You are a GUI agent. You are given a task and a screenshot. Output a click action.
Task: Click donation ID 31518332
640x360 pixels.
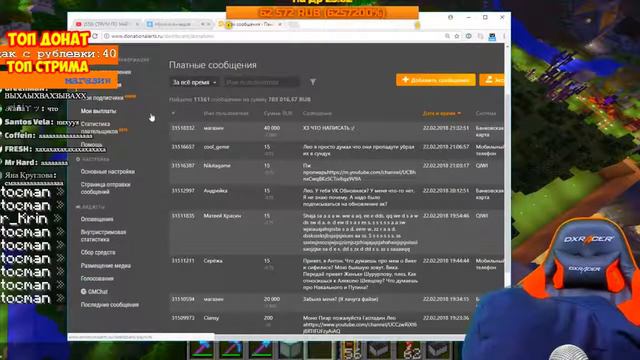click(x=183, y=128)
